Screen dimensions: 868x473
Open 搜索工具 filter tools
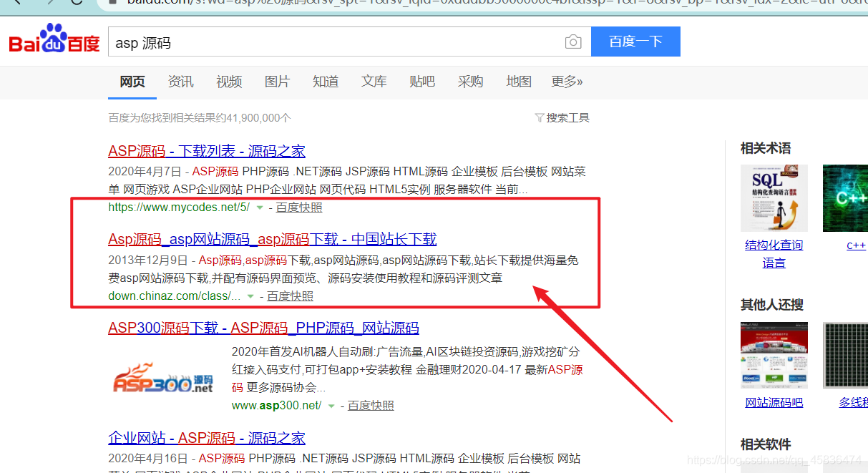(562, 117)
